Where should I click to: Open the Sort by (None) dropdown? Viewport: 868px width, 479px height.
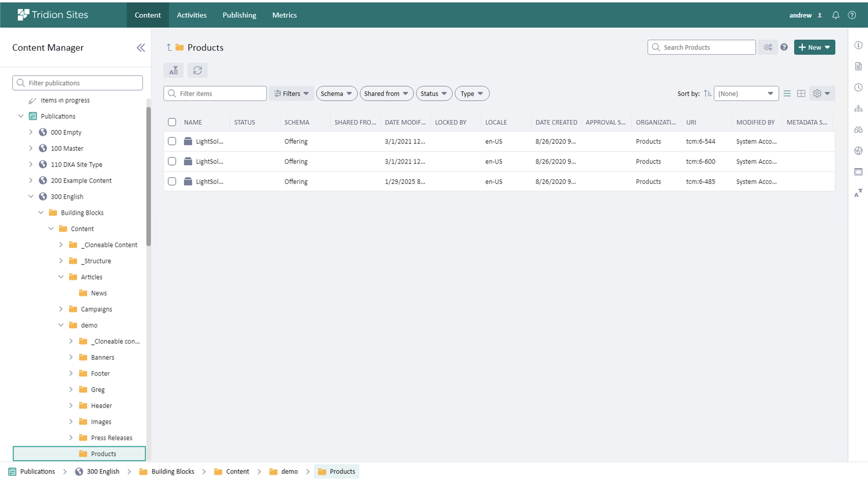[x=746, y=93]
